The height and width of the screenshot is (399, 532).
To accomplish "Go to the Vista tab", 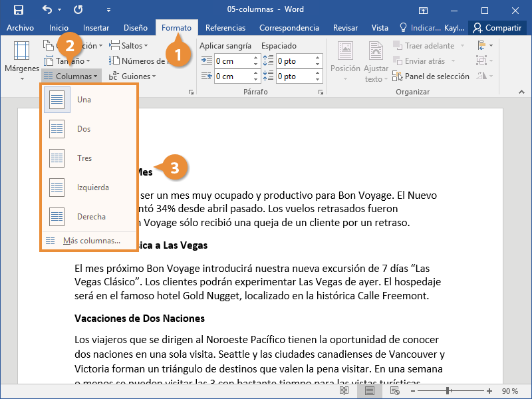I will click(x=380, y=28).
